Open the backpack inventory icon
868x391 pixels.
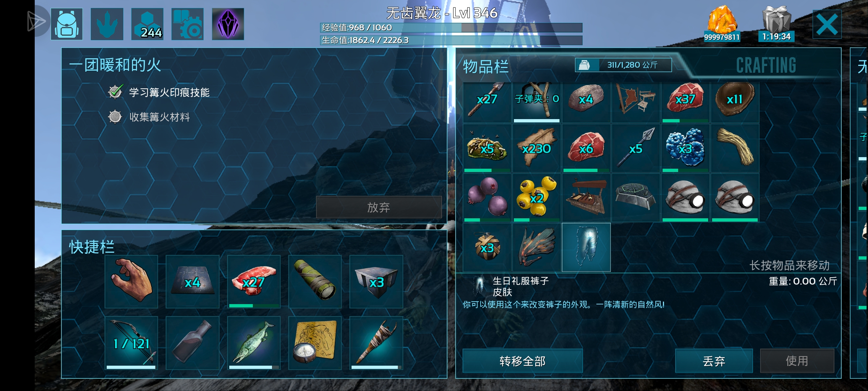pos(67,24)
